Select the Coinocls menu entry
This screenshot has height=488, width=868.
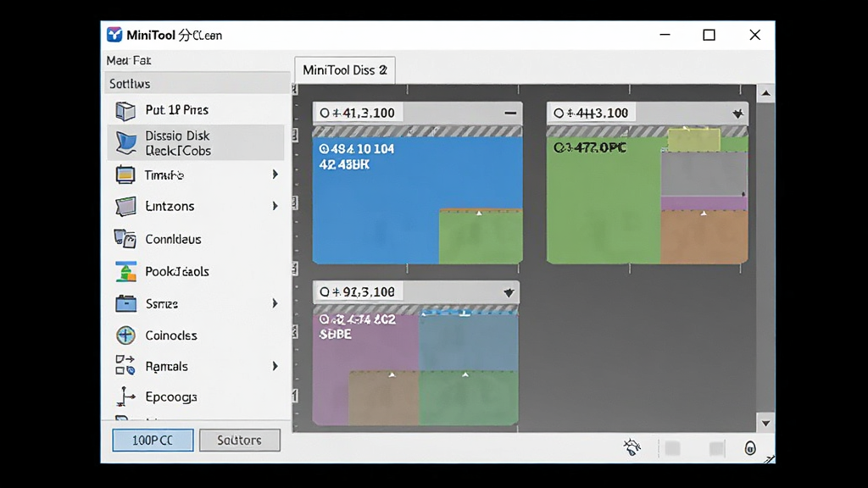196,335
